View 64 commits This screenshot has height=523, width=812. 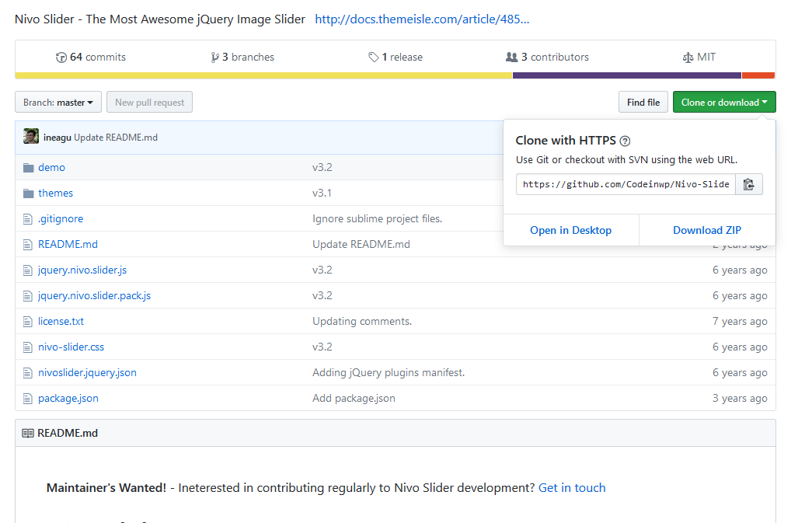point(91,57)
